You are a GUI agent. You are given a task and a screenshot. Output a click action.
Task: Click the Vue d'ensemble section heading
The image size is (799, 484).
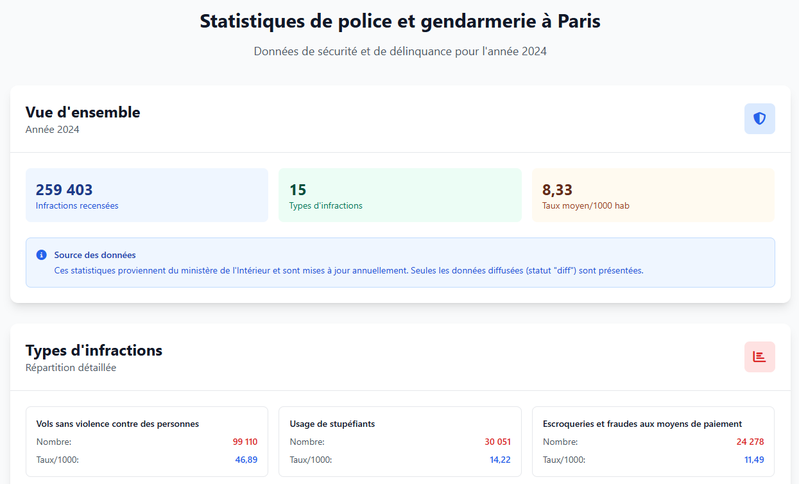point(83,112)
